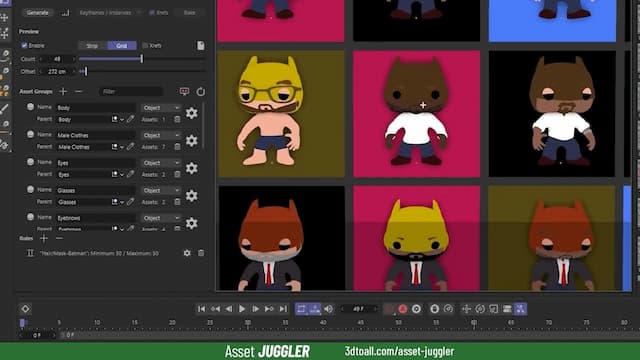Adjust the Offset slider handle
The width and height of the screenshot is (640, 360).
(86, 71)
